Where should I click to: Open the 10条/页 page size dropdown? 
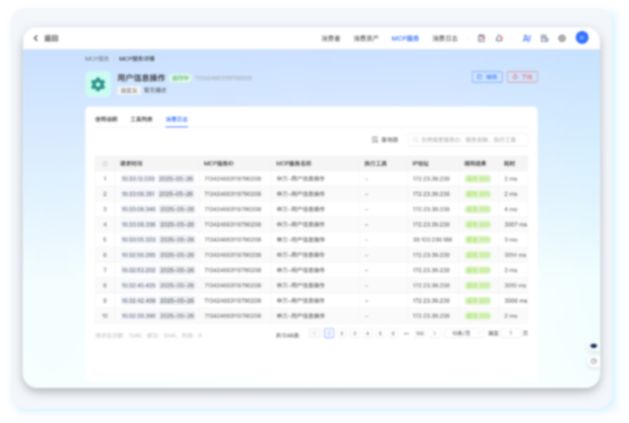click(x=464, y=333)
